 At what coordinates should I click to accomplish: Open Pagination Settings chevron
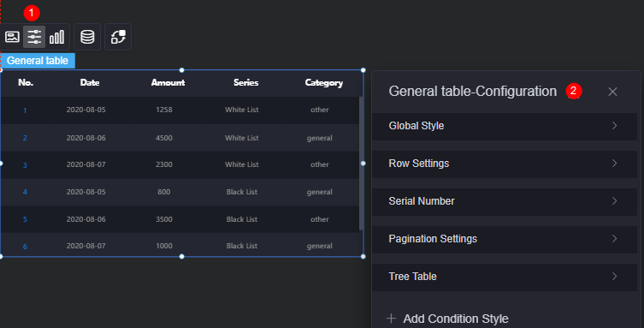click(614, 239)
